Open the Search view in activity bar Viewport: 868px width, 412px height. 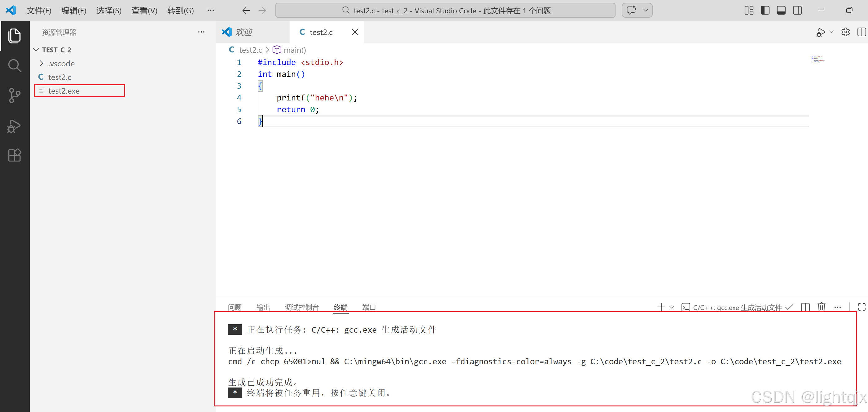pos(15,66)
